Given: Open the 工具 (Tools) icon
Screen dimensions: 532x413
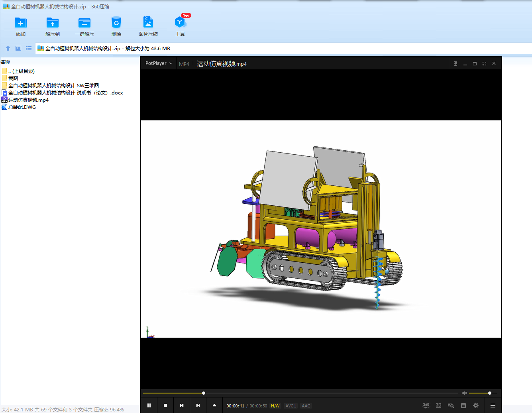Looking at the screenshot, I should tap(180, 23).
